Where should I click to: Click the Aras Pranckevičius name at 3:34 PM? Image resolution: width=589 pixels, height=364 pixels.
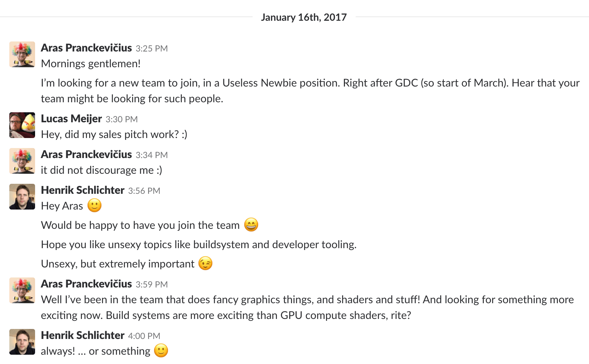tap(86, 154)
